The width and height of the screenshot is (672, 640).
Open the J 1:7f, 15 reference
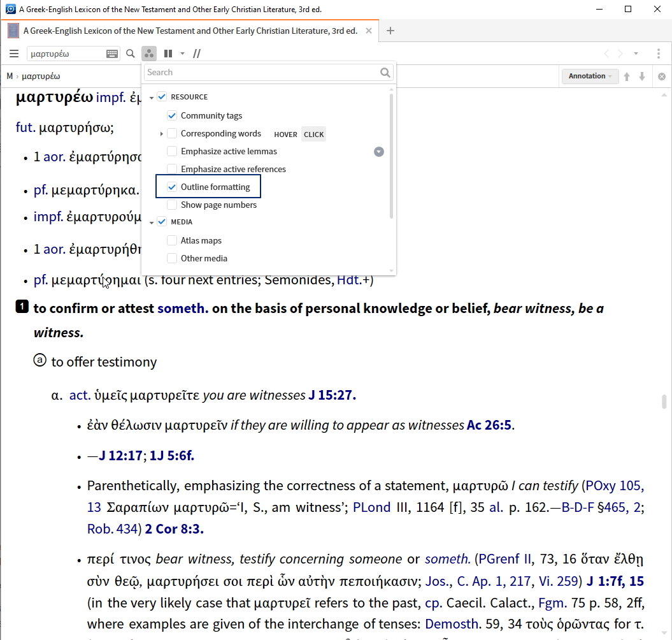[x=615, y=581]
